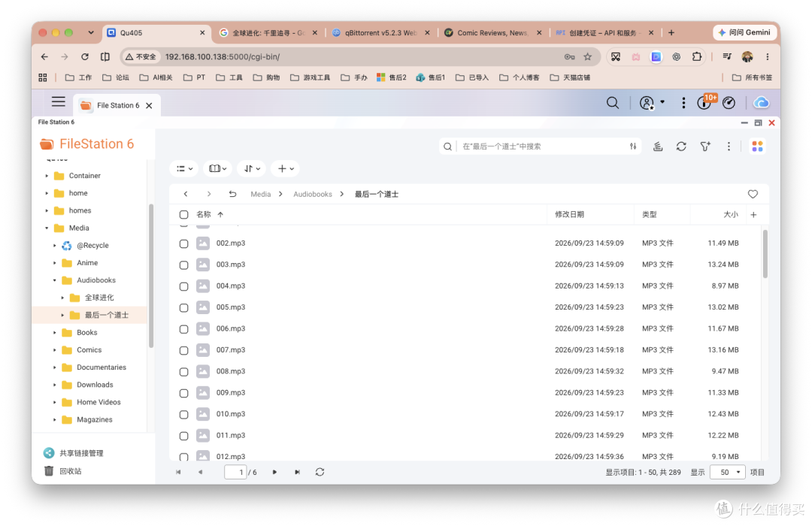Switch to the qBittorrent v5.2.3 browser tab

(x=380, y=32)
